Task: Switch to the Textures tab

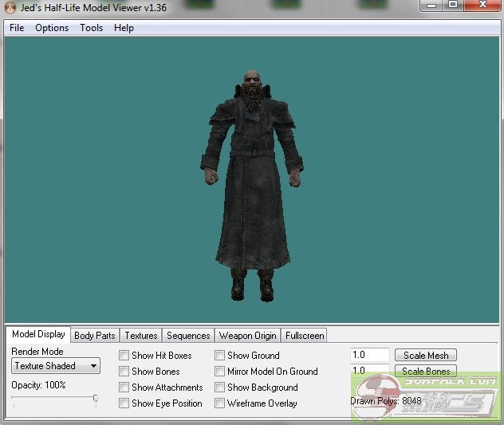Action: click(141, 336)
